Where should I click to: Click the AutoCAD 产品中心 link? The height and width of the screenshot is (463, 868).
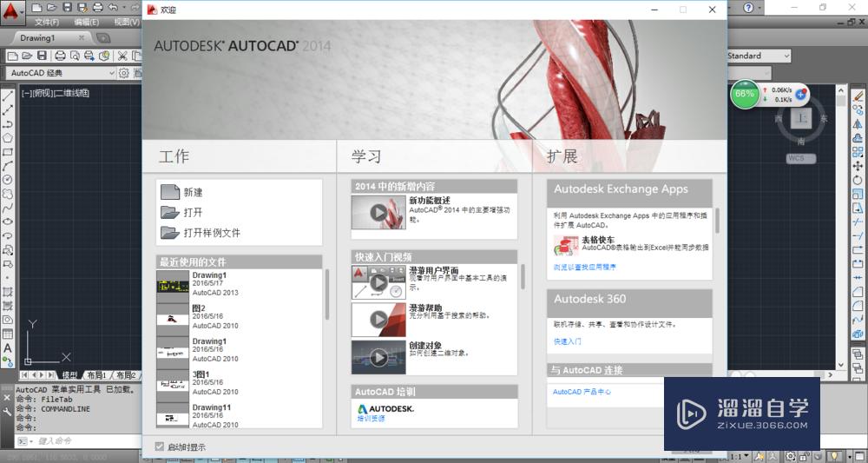pos(582,392)
